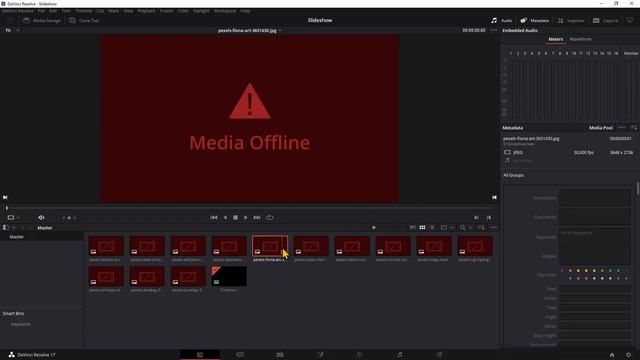Click the Enter Keywords field
The width and height of the screenshot is (640, 360).
pos(595,237)
